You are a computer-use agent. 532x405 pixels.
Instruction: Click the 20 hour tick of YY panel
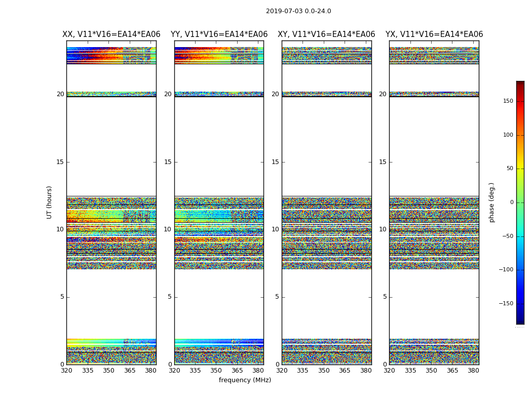(x=168, y=94)
